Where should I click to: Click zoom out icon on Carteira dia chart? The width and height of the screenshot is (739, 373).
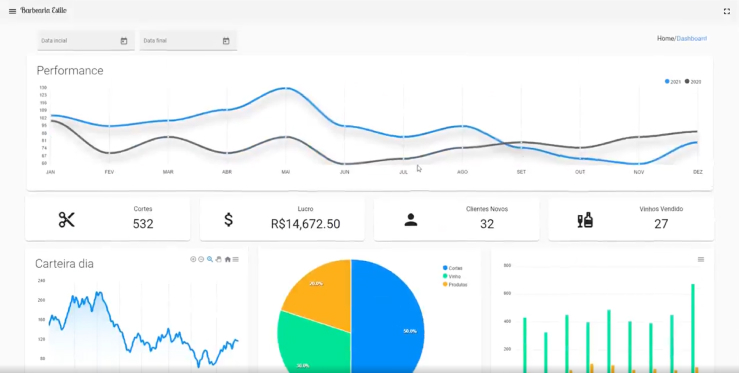coord(201,259)
